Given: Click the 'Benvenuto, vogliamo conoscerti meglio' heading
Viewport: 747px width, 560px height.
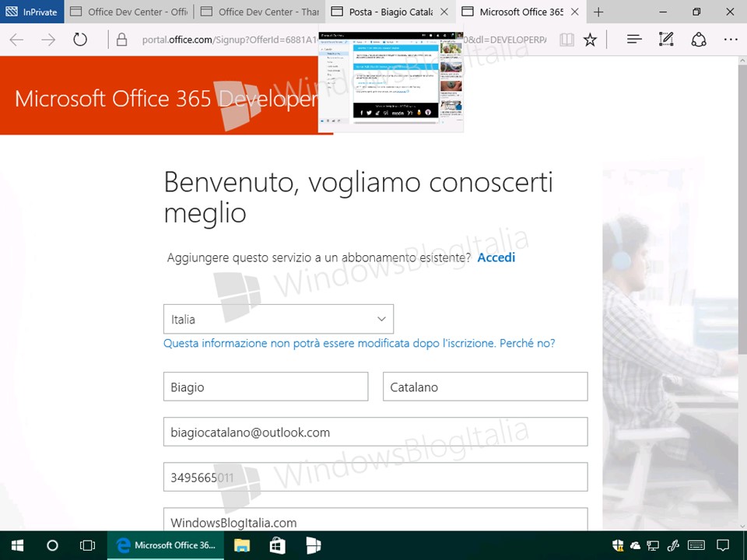Looking at the screenshot, I should [x=358, y=197].
